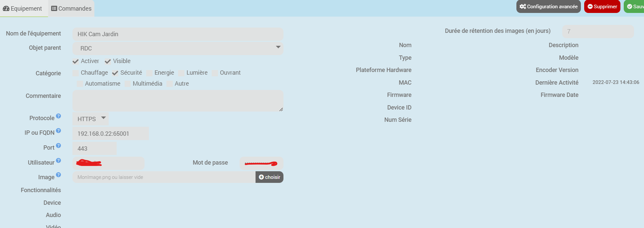Click the help icon next to Utilisateur

point(58,160)
